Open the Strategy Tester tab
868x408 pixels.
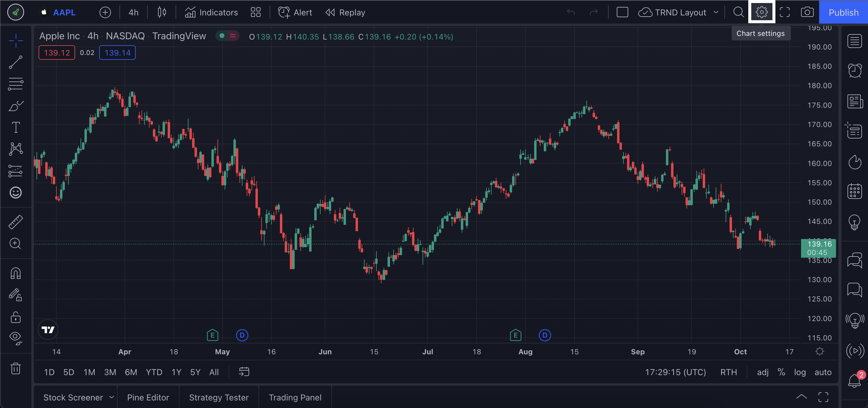click(x=219, y=397)
